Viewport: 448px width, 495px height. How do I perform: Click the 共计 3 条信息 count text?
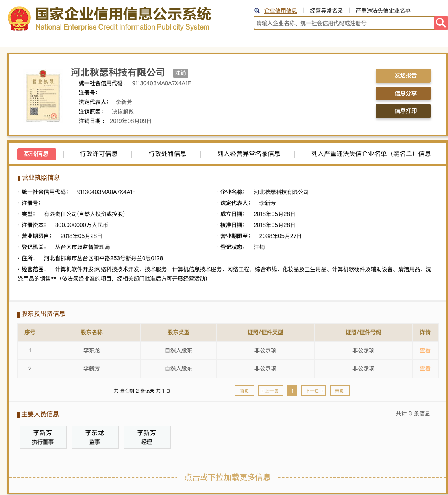[413, 413]
